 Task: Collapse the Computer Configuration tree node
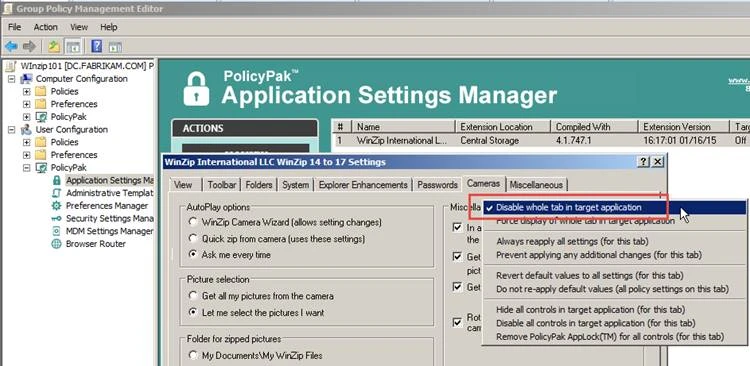(11, 79)
